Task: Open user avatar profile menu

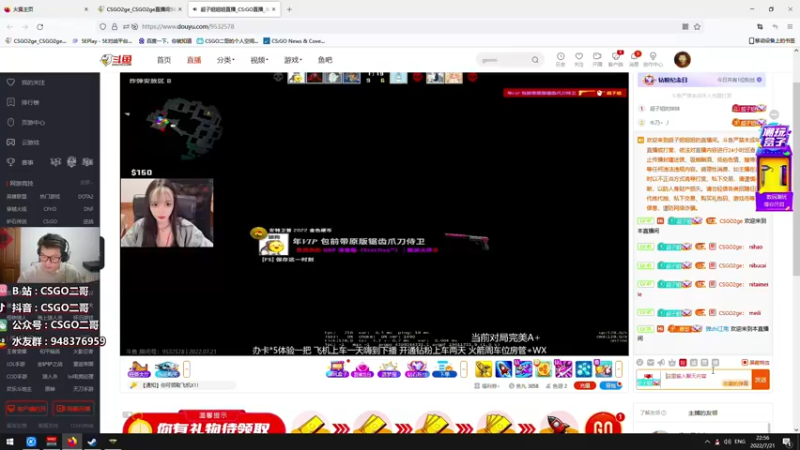Action: click(x=682, y=60)
